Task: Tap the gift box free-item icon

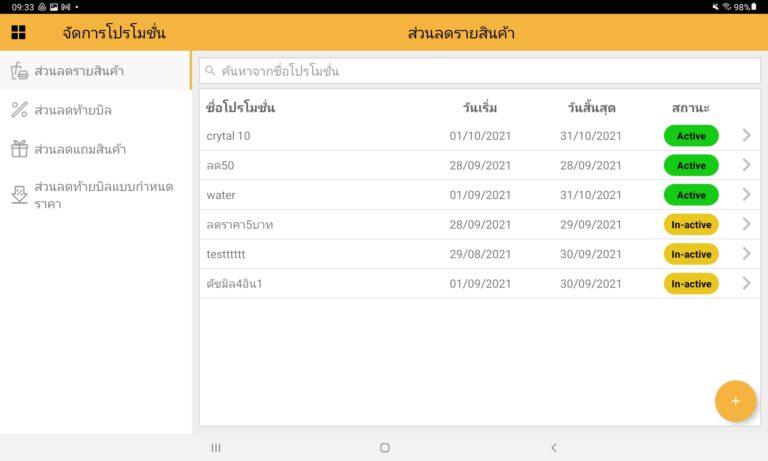Action: pyautogui.click(x=19, y=149)
